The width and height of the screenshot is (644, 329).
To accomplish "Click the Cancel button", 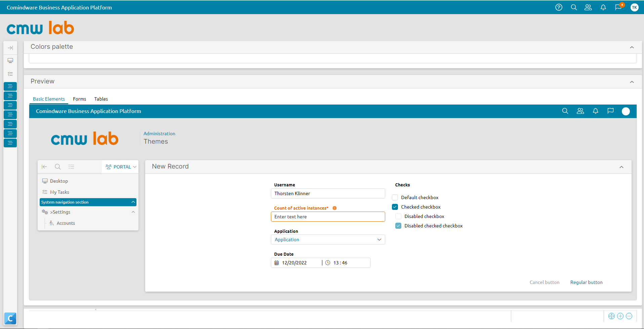I will pos(545,282).
